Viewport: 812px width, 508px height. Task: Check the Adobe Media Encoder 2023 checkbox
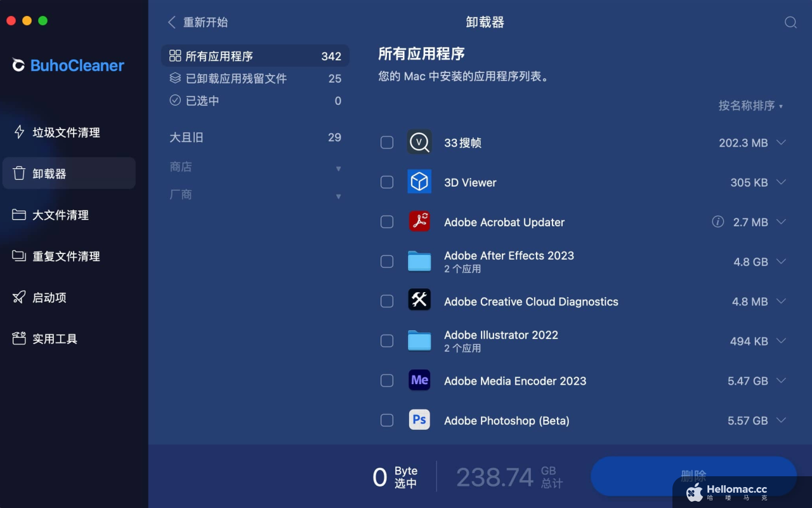(387, 381)
